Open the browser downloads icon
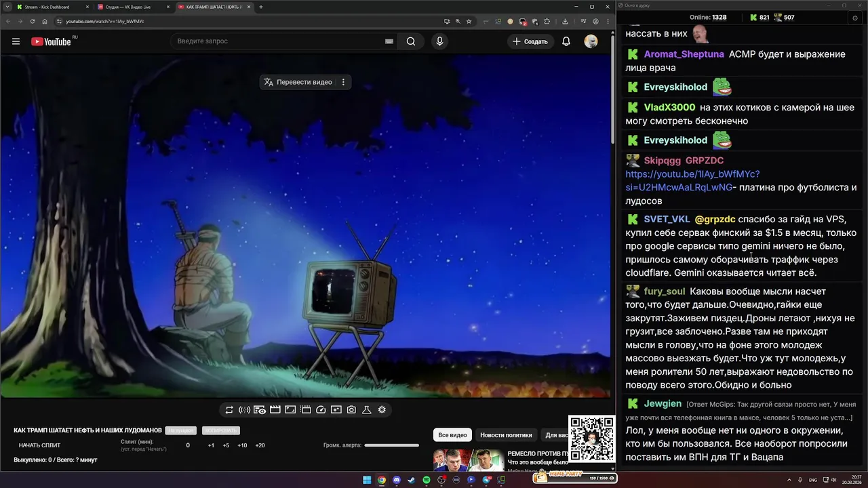This screenshot has height=488, width=868. tap(565, 21)
